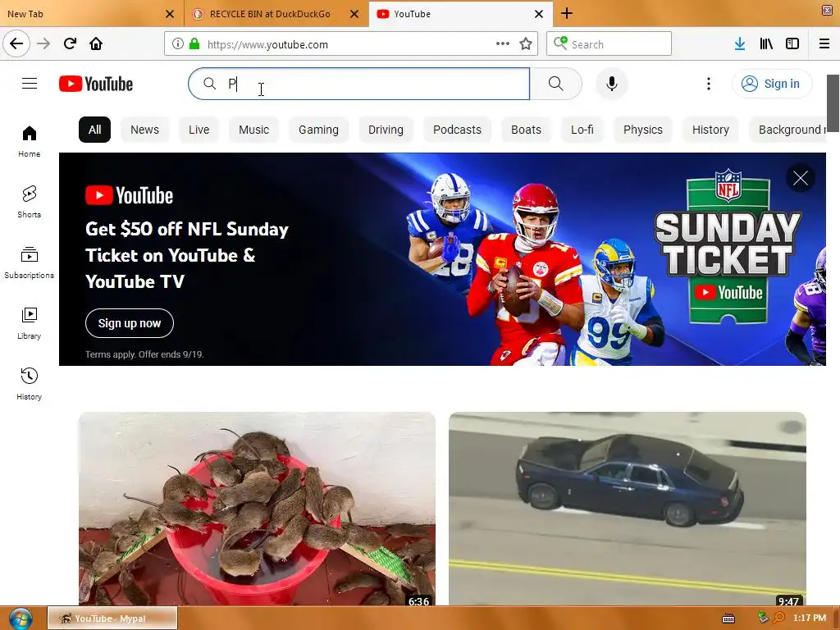Image resolution: width=840 pixels, height=630 pixels.
Task: Open the dark blue car video thumbnail
Action: point(628,509)
